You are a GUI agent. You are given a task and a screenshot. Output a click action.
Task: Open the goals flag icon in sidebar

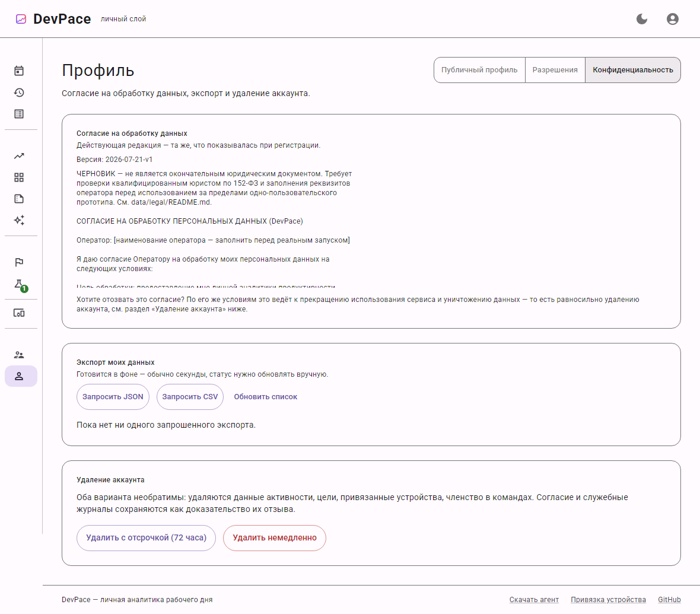point(19,262)
